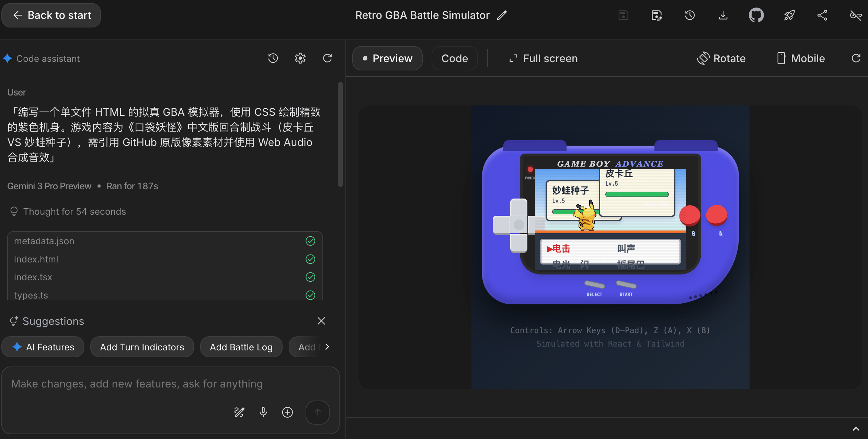This screenshot has width=868, height=439.
Task: Click the GBA START button
Action: tap(626, 285)
